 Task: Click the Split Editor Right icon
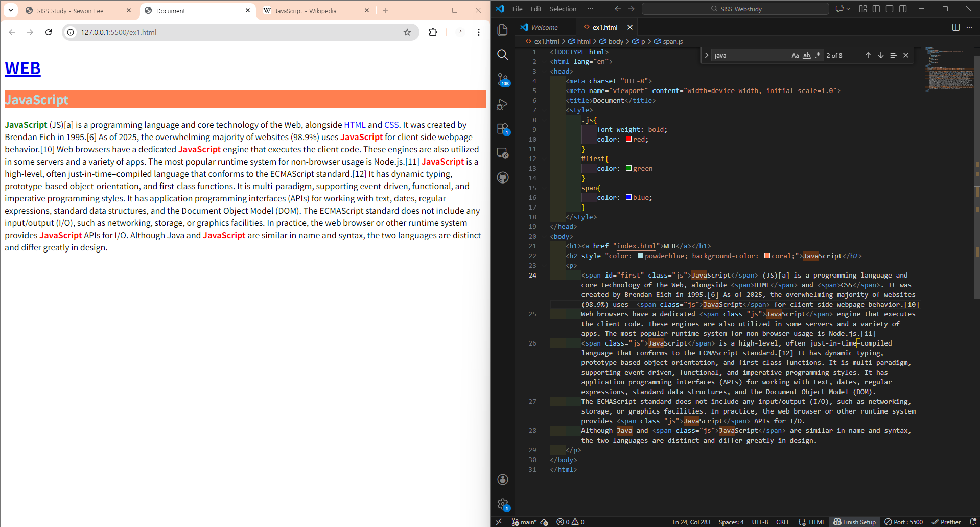coord(955,27)
